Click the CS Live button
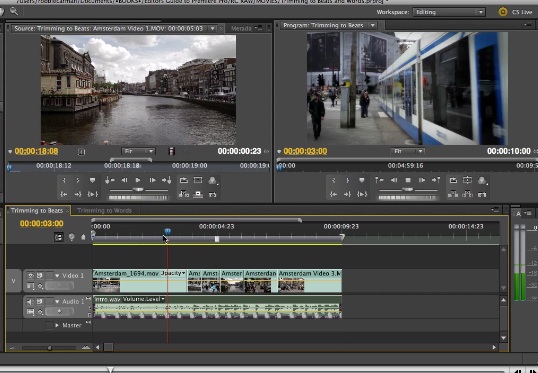Screen dimensions: 538x373 (x=516, y=12)
